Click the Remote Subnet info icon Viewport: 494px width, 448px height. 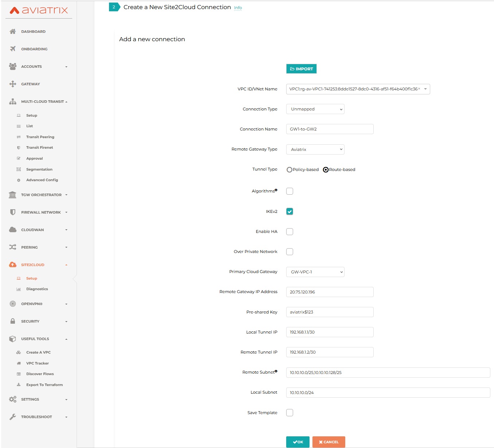(x=276, y=371)
